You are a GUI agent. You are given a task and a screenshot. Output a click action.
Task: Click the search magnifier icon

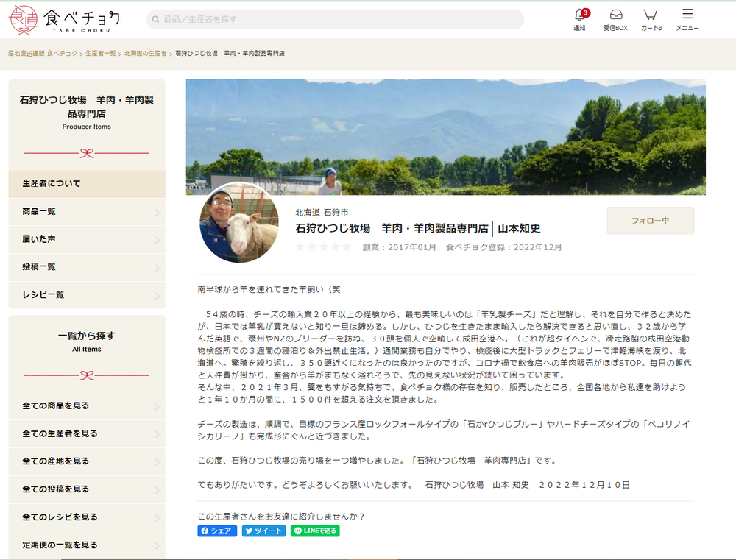click(155, 19)
